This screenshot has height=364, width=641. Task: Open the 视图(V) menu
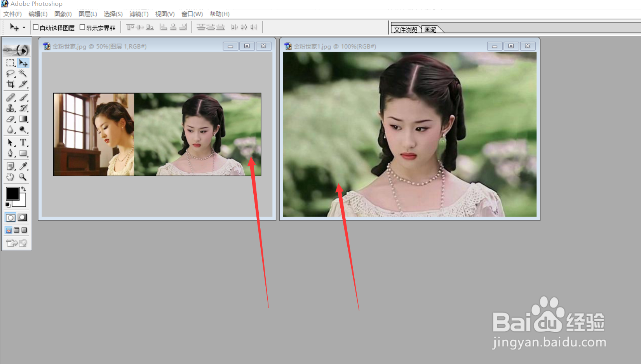(x=165, y=14)
